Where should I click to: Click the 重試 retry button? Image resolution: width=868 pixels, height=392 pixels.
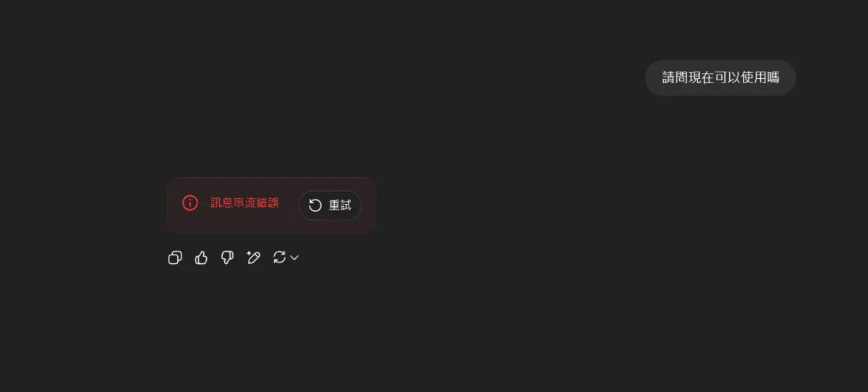coord(330,205)
